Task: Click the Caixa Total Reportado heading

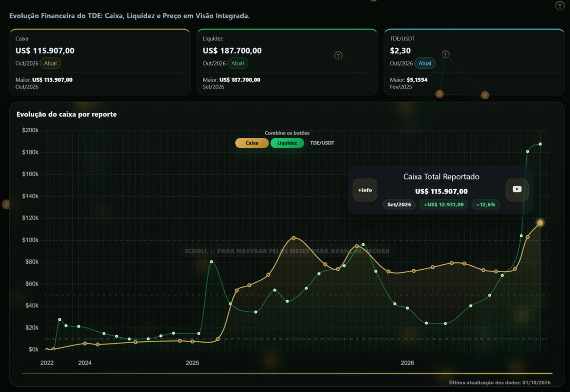Action: pyautogui.click(x=441, y=177)
